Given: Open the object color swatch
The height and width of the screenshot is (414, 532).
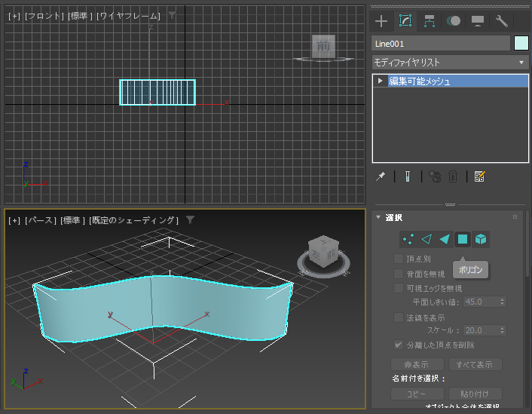Looking at the screenshot, I should 521,44.
